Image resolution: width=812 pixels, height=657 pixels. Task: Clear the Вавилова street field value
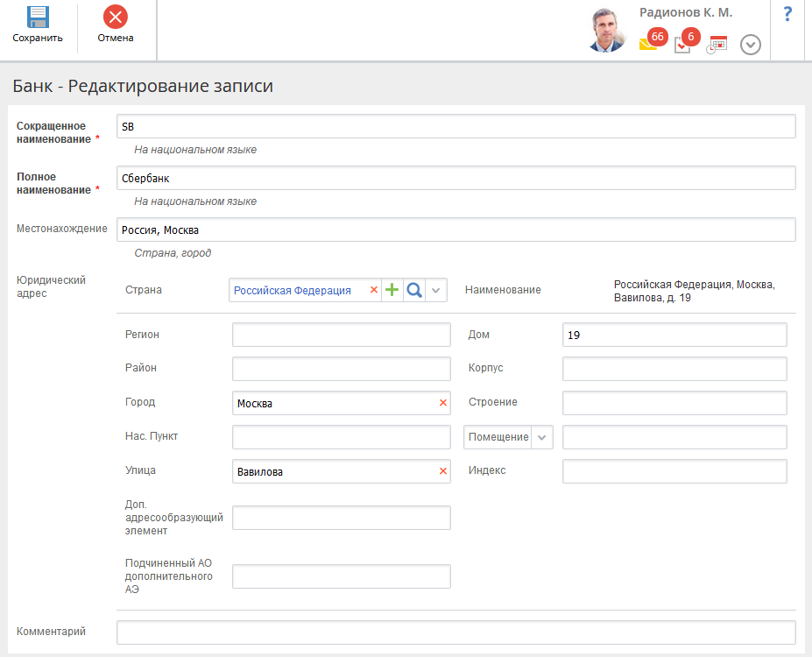click(x=442, y=472)
